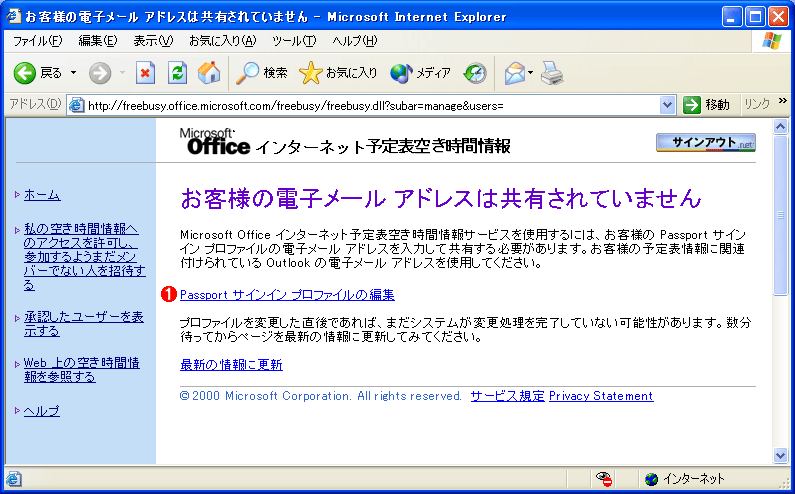
Task: Open the ホーム link in sidebar
Action: (42, 195)
